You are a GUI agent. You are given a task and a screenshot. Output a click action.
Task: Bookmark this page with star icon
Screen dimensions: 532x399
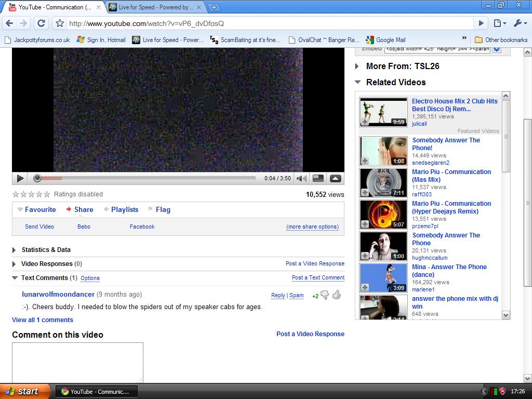coord(60,23)
